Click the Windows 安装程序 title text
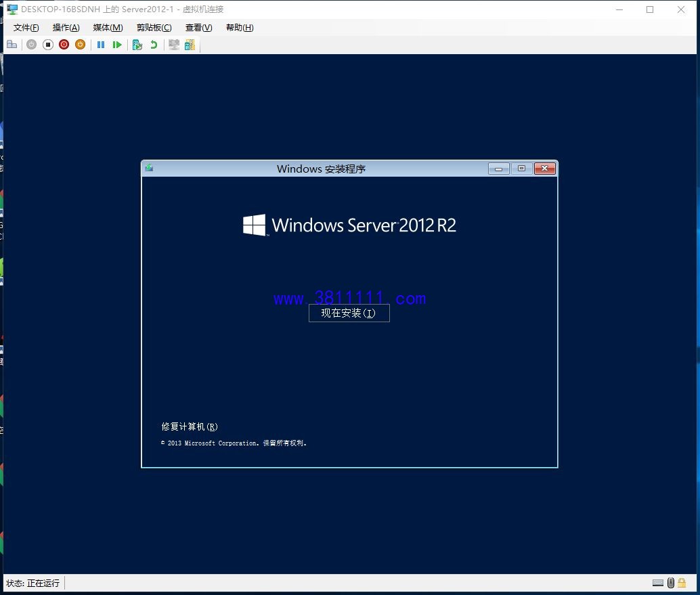 point(321,169)
